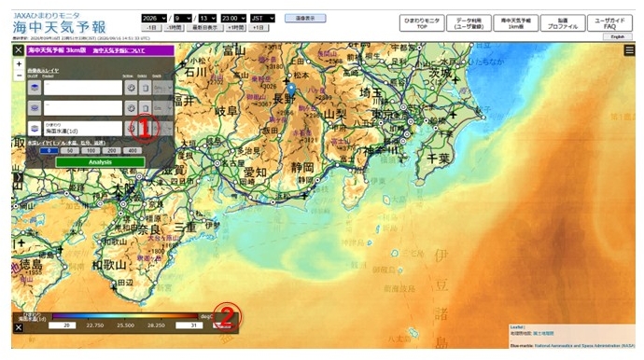
Task: Click the first layer product field
Action: (83, 88)
